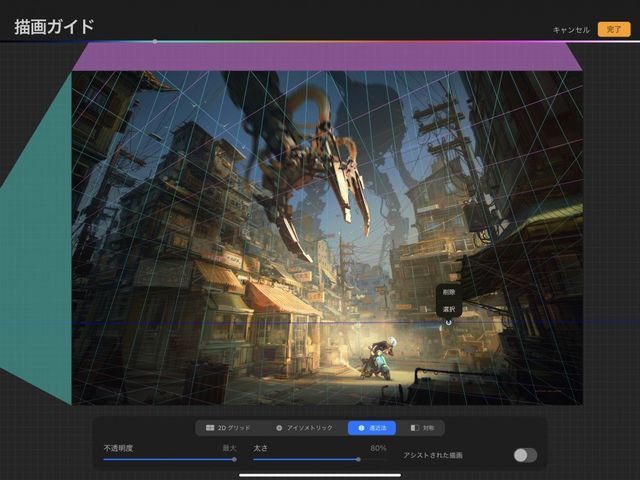The width and height of the screenshot is (640, 480).
Task: Click the 不透明度 opacity slider handle
Action: pos(234,460)
